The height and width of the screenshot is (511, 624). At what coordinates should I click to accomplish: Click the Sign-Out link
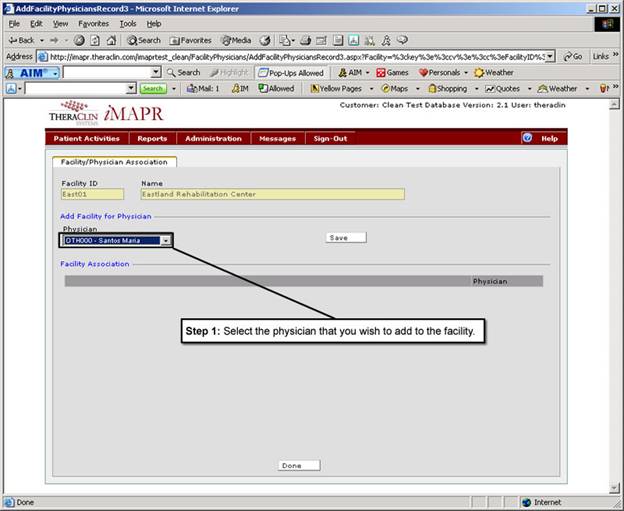[330, 138]
